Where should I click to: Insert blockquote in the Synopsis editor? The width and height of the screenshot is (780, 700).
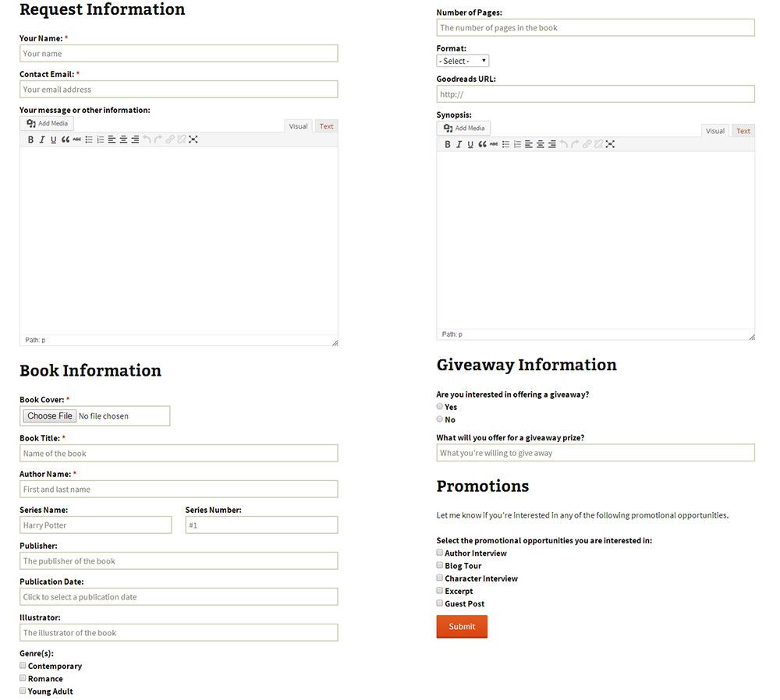[x=482, y=144]
